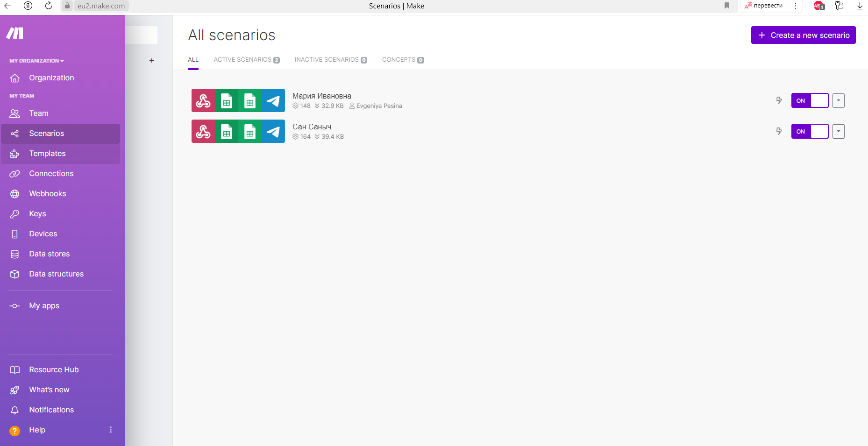The width and height of the screenshot is (868, 446).
Task: Click the 32.9 KB data size
Action: pyautogui.click(x=332, y=106)
